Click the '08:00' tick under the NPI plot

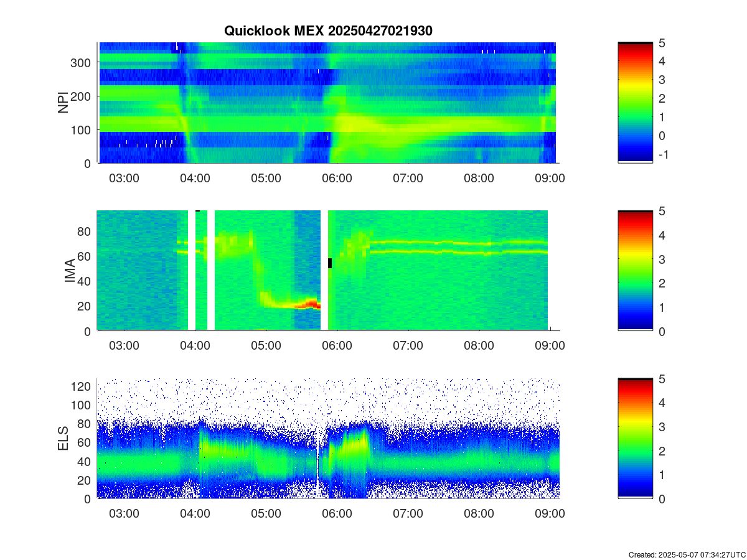tap(479, 178)
